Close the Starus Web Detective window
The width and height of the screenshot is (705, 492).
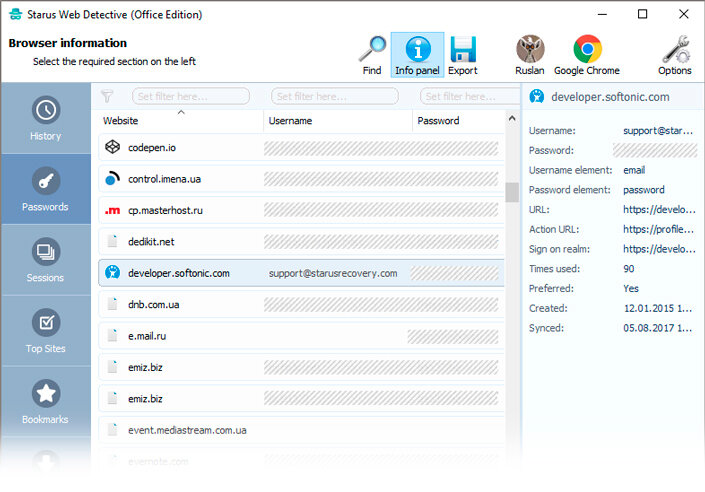pyautogui.click(x=683, y=14)
